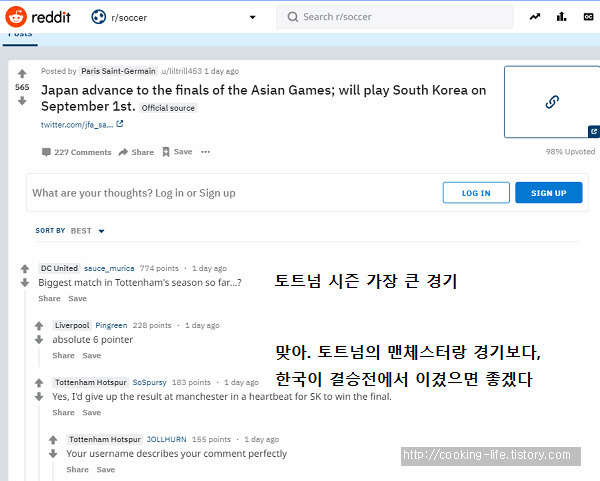Screen dimensions: 600x481
Task: Share SoSpursy's comment
Action: (x=64, y=413)
